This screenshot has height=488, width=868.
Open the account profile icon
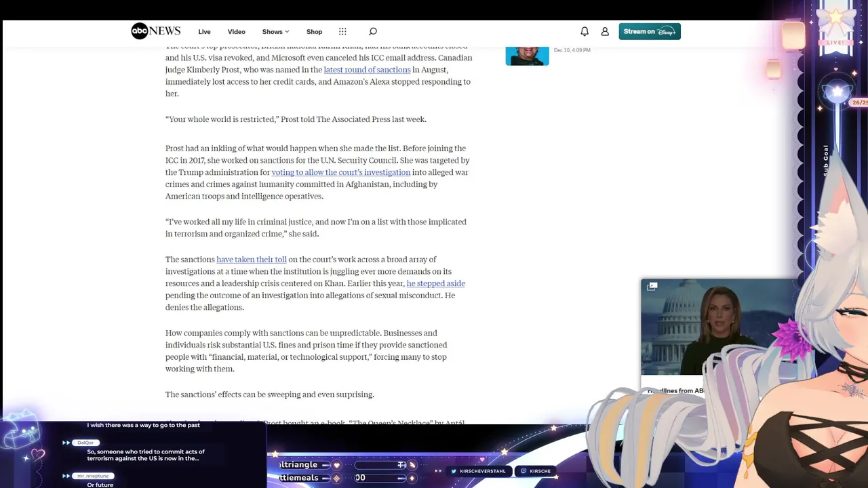click(605, 31)
